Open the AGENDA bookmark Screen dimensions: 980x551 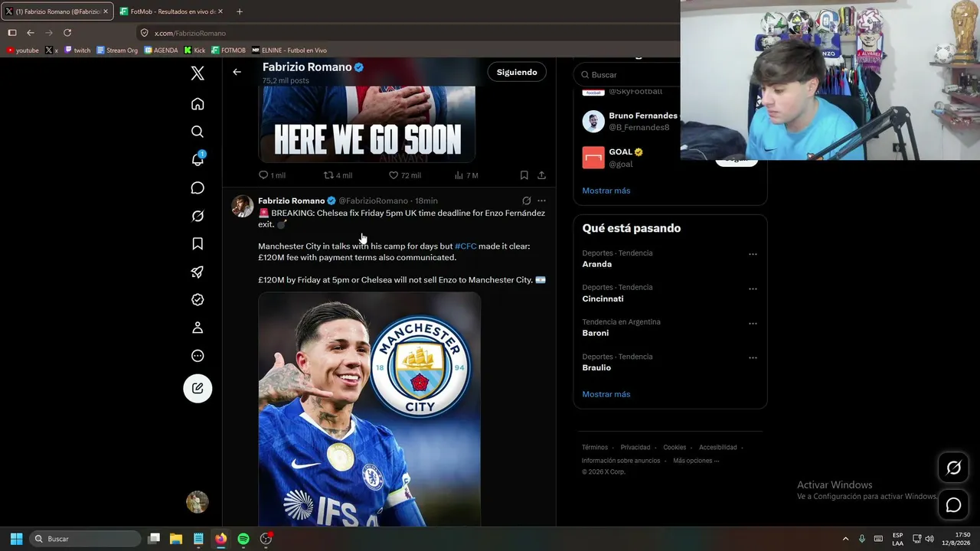coord(161,51)
